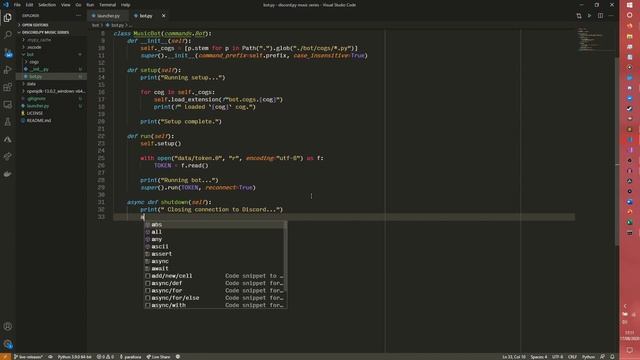Image resolution: width=640 pixels, height=360 pixels.
Task: Choose 'async/def' code snippet suggestion
Action: 215,283
